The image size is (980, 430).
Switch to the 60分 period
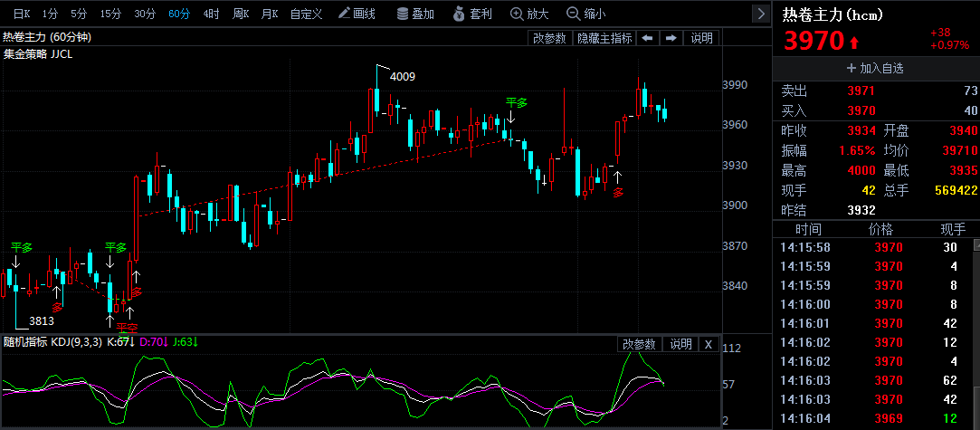(179, 14)
